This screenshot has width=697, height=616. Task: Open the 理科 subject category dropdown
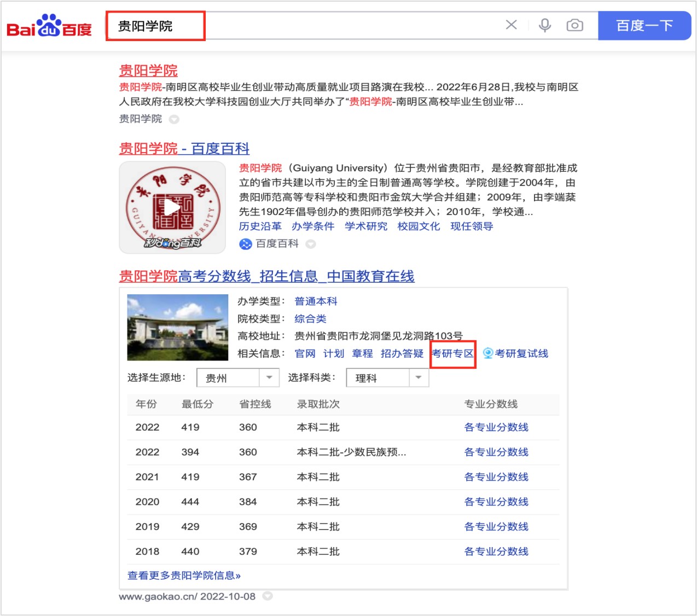point(388,377)
